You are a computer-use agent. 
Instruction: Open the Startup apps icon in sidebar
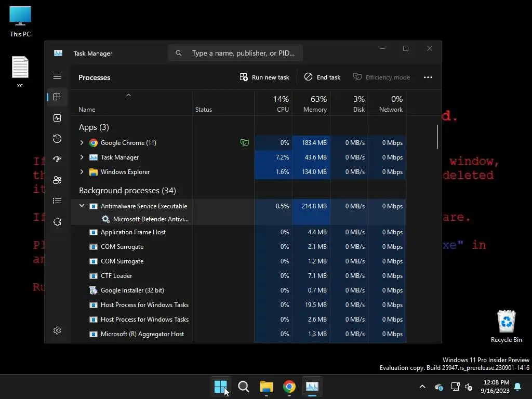(57, 159)
